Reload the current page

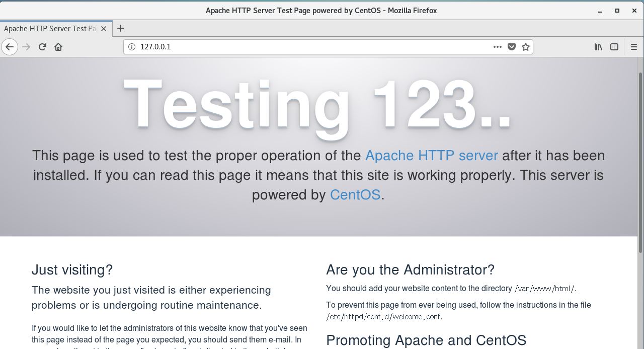[x=42, y=47]
